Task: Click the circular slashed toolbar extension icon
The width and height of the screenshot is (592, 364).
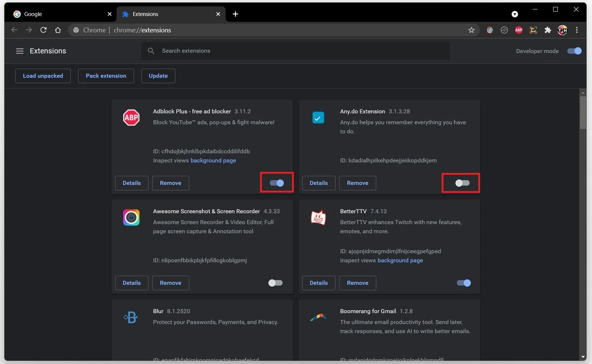Action: (x=504, y=30)
